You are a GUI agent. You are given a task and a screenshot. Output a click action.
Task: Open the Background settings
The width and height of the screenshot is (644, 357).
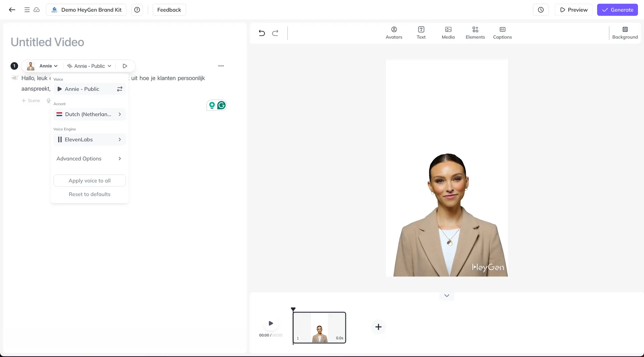tap(625, 33)
